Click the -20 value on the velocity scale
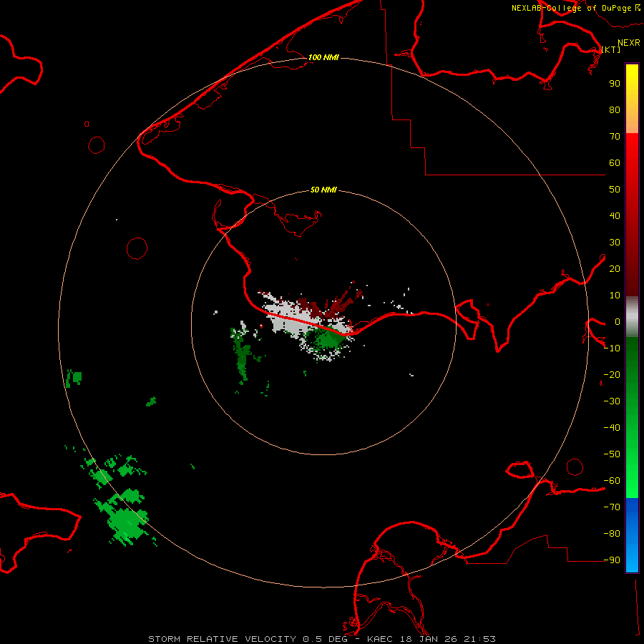The width and height of the screenshot is (644, 644). [612, 374]
